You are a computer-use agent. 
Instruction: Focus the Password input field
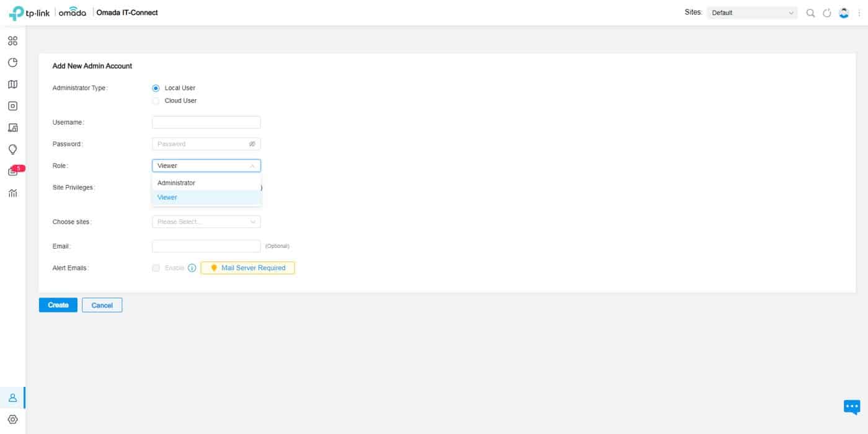(x=206, y=144)
